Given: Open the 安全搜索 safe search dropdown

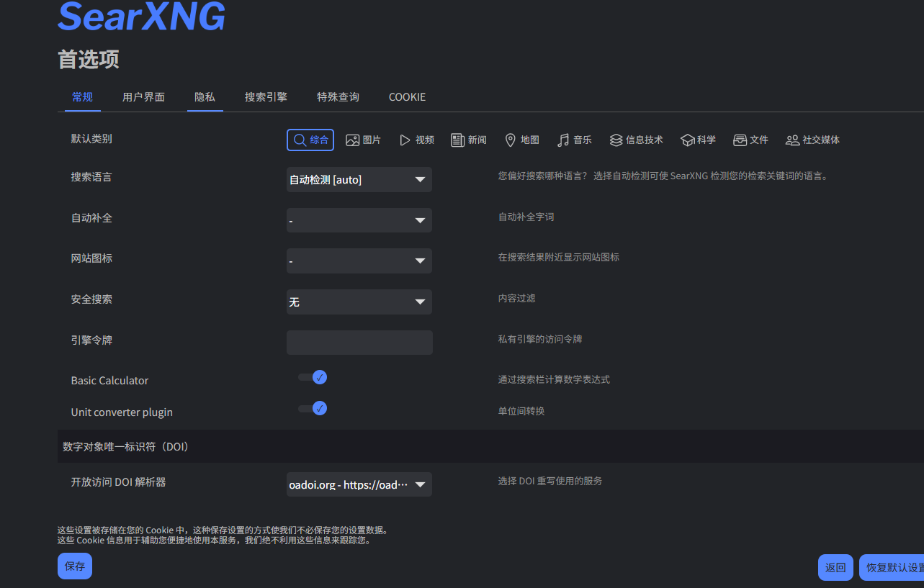Looking at the screenshot, I should point(359,302).
